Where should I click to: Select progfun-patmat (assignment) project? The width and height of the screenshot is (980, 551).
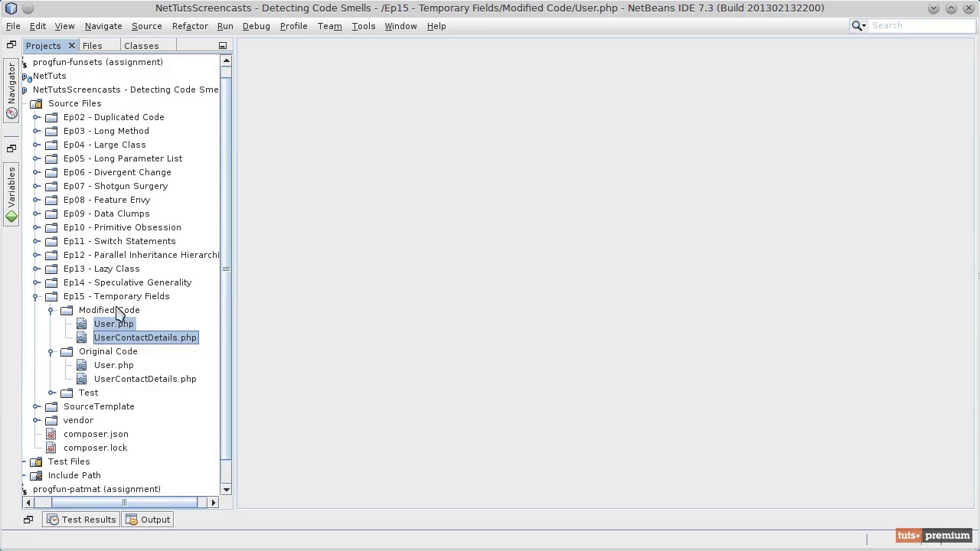(96, 489)
